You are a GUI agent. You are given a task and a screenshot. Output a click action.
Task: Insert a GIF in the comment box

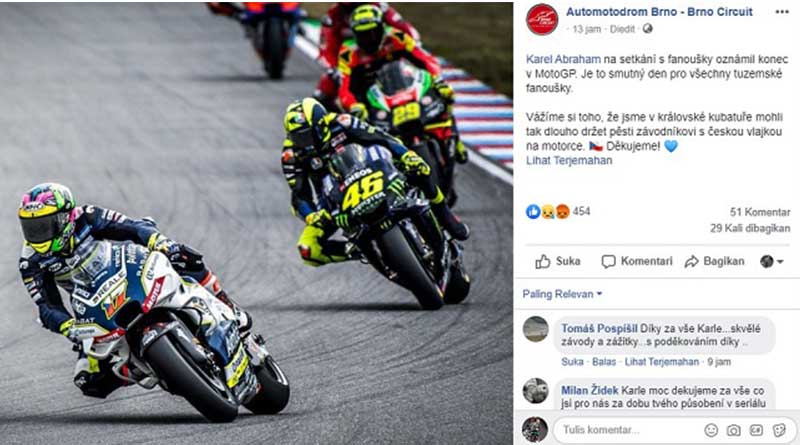(x=756, y=430)
